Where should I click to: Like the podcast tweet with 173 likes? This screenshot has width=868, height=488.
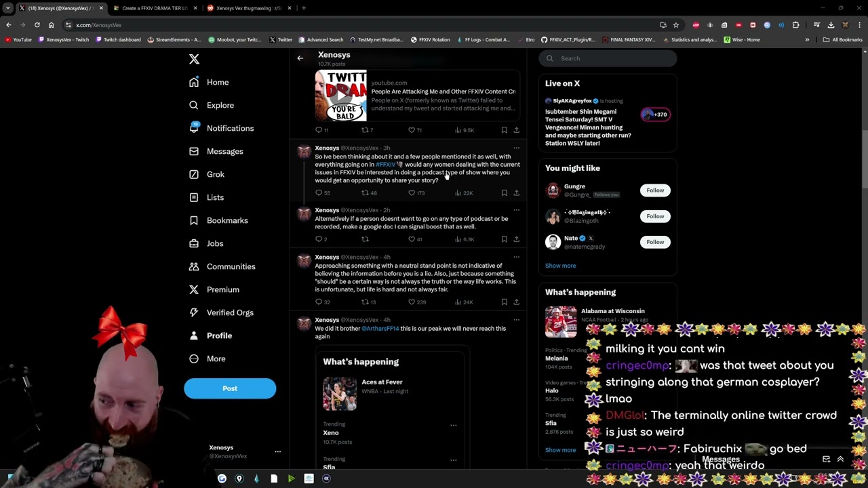point(416,193)
